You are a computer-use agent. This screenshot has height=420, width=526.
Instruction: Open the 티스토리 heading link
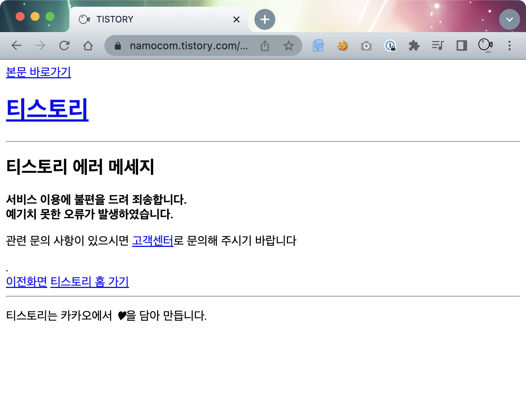pos(47,109)
